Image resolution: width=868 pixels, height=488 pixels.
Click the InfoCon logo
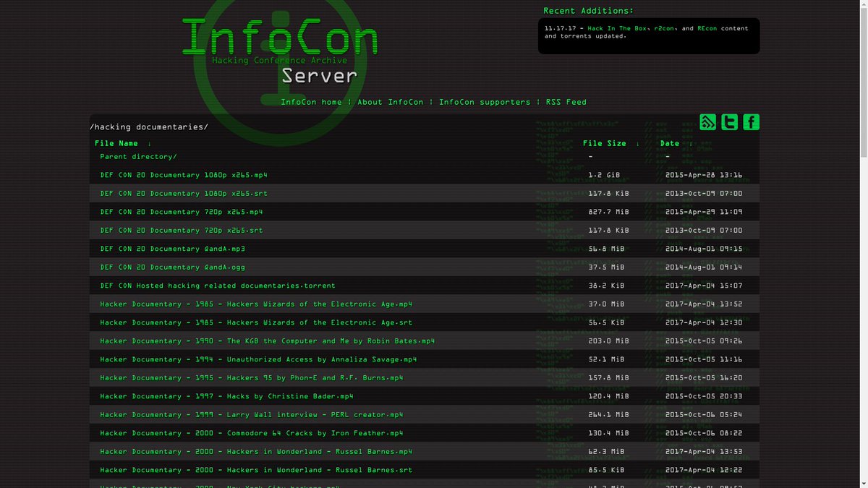pyautogui.click(x=281, y=36)
